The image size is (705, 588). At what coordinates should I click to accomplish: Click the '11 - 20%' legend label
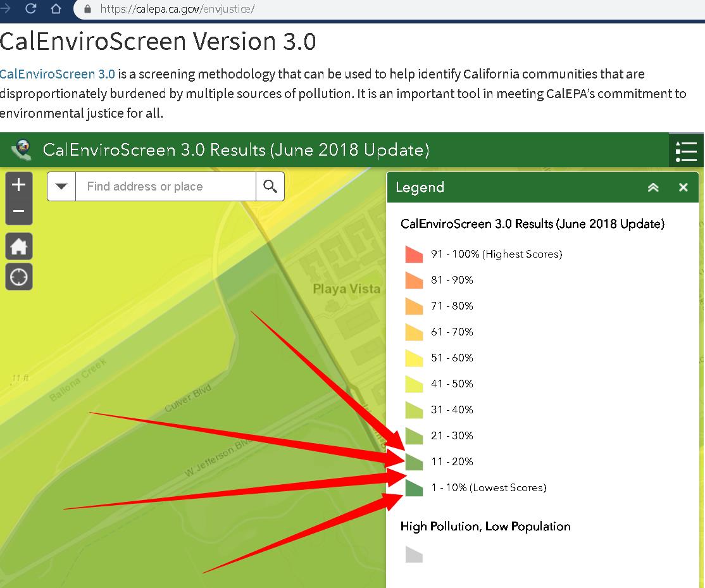(452, 461)
